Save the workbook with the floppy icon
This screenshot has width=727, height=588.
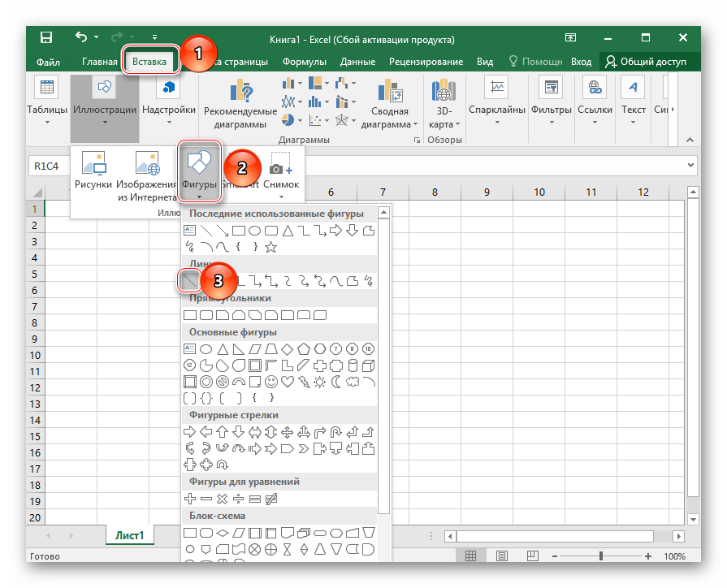tap(46, 37)
